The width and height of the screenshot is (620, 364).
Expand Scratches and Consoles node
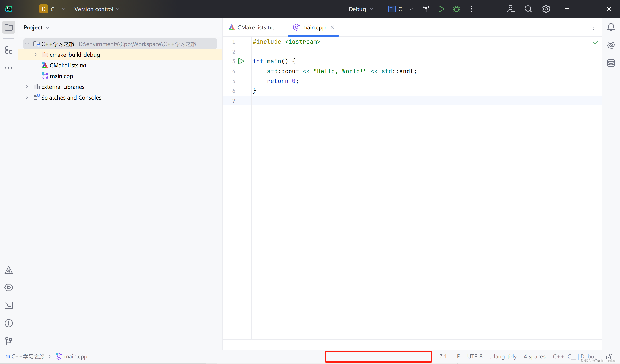pyautogui.click(x=27, y=97)
